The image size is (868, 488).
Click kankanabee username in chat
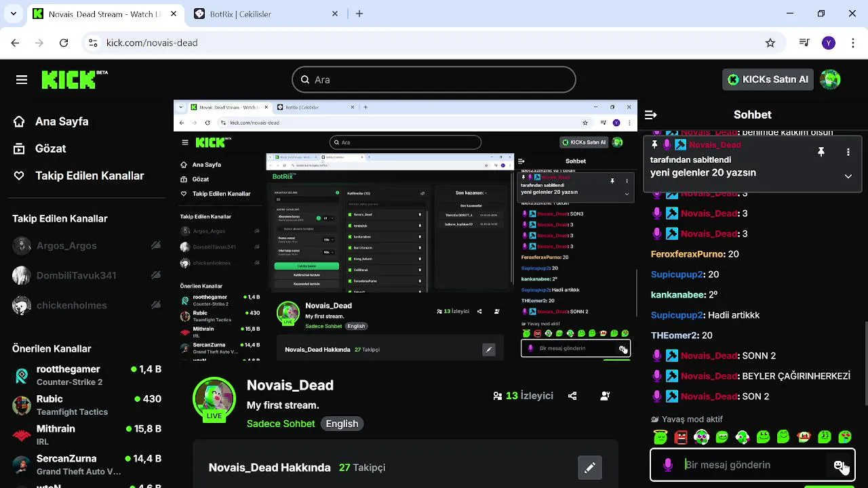pyautogui.click(x=678, y=295)
